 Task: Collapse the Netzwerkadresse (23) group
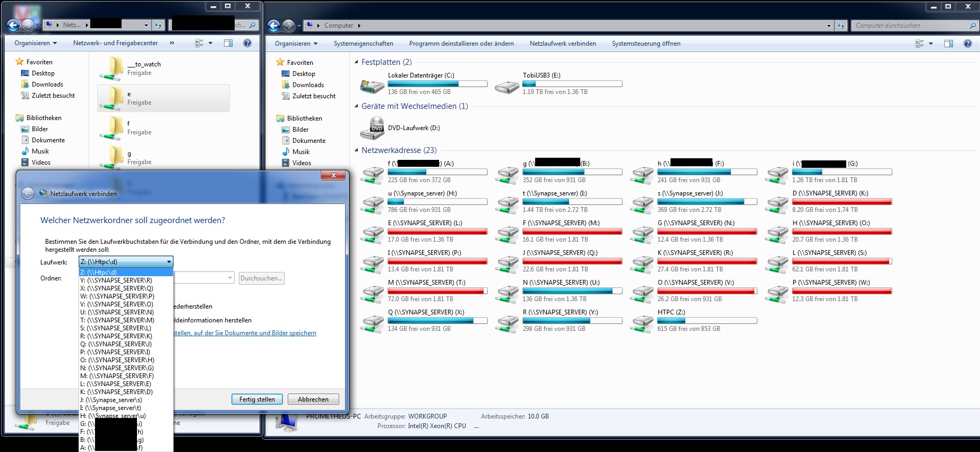(357, 150)
